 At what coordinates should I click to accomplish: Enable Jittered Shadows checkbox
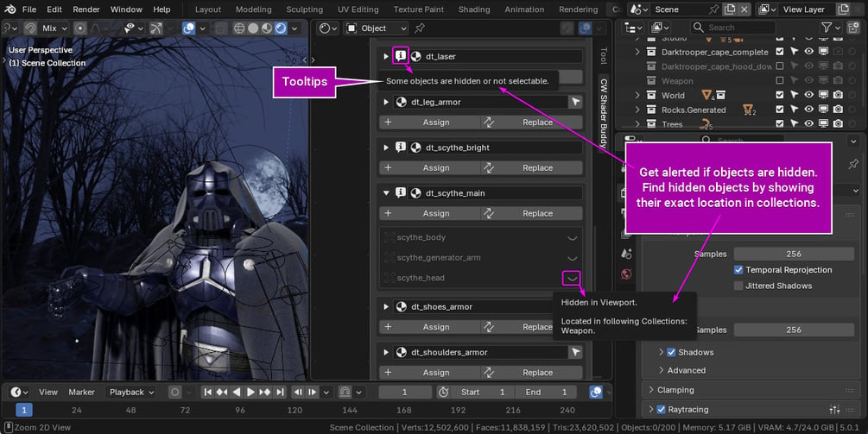[738, 286]
